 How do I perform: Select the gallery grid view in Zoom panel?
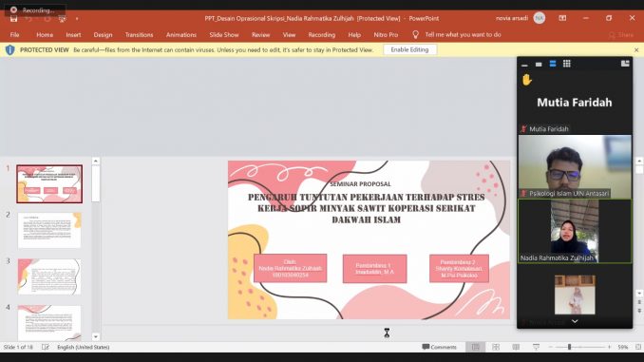coord(567,64)
